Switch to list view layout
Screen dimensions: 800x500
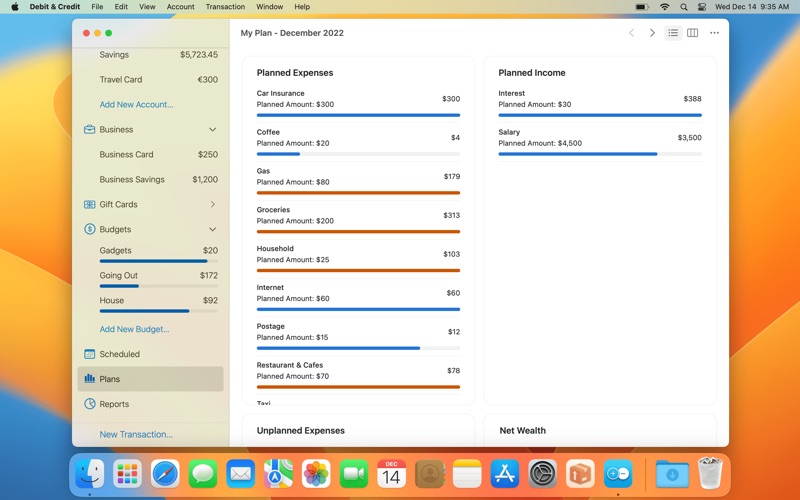tap(673, 33)
